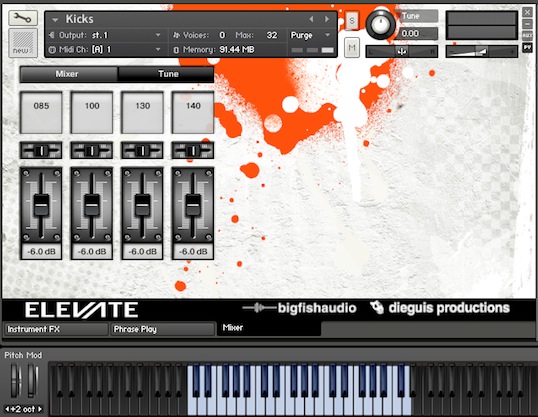
Task: Click the Voices icon
Action: (176, 35)
